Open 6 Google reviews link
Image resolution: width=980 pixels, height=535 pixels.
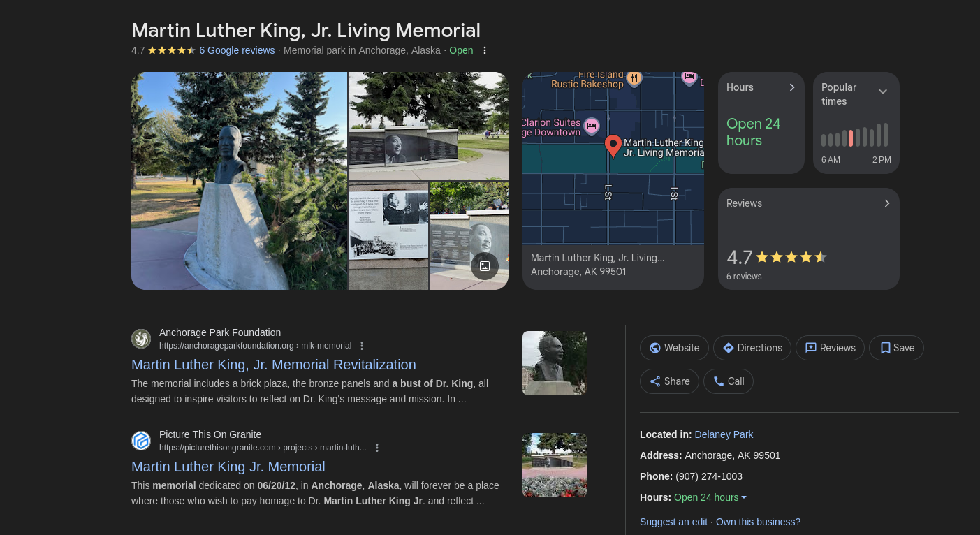(237, 50)
